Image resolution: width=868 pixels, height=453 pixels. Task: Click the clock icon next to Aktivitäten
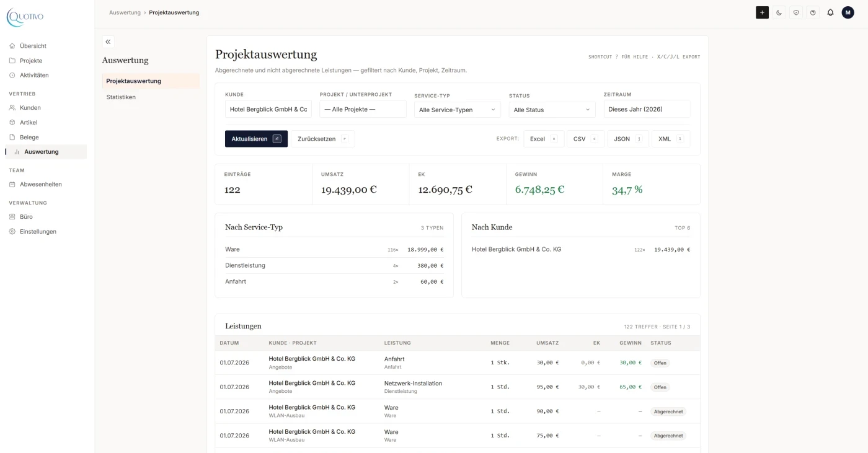[x=12, y=75]
